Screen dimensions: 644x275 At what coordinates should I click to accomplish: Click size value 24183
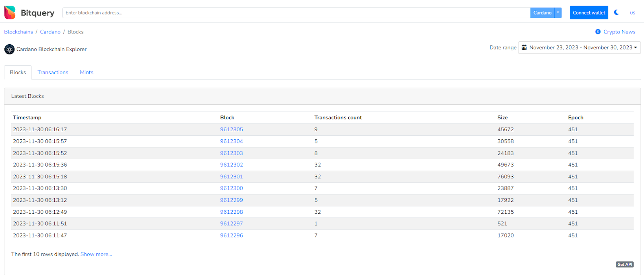506,153
